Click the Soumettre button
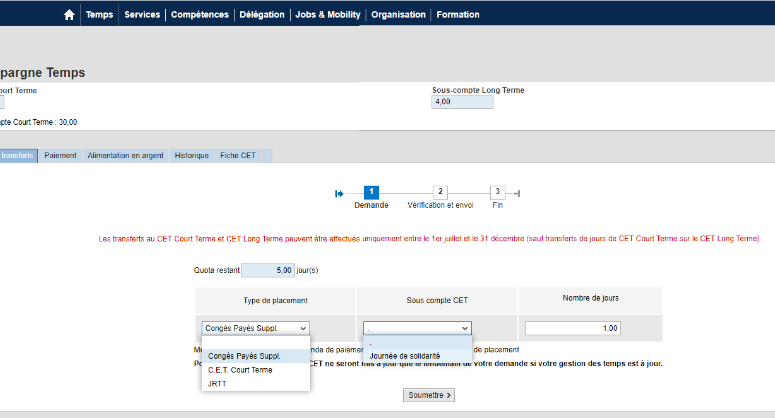 pyautogui.click(x=430, y=395)
